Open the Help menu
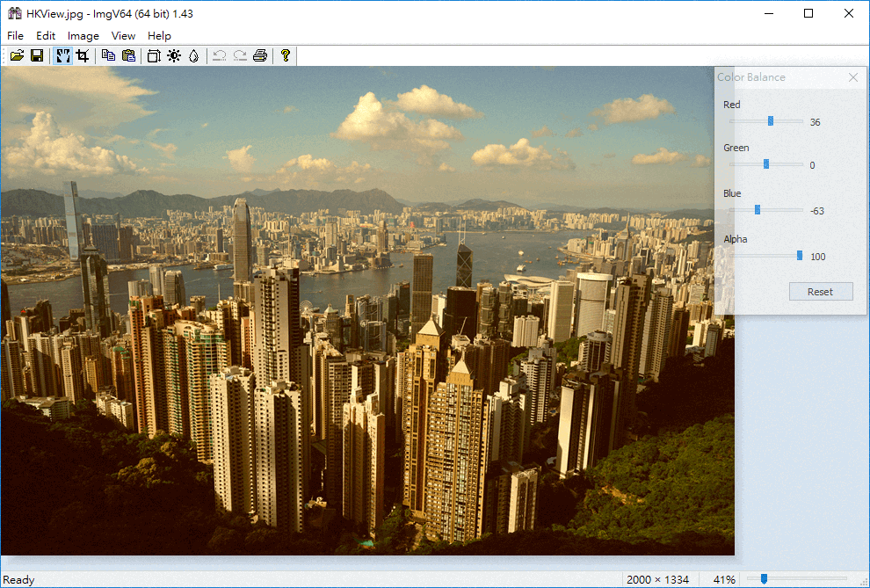Viewport: 870px width, 588px height. coord(159,35)
